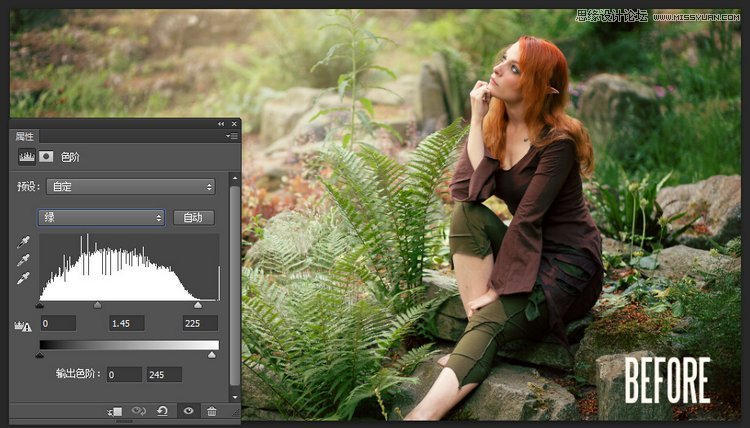Close the Properties panel
Image resolution: width=750 pixels, height=428 pixels.
coord(234,124)
